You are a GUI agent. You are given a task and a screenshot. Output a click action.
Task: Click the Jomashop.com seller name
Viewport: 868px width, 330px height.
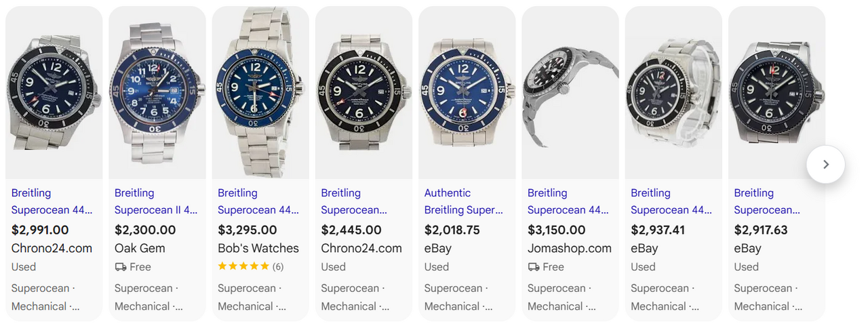click(569, 249)
